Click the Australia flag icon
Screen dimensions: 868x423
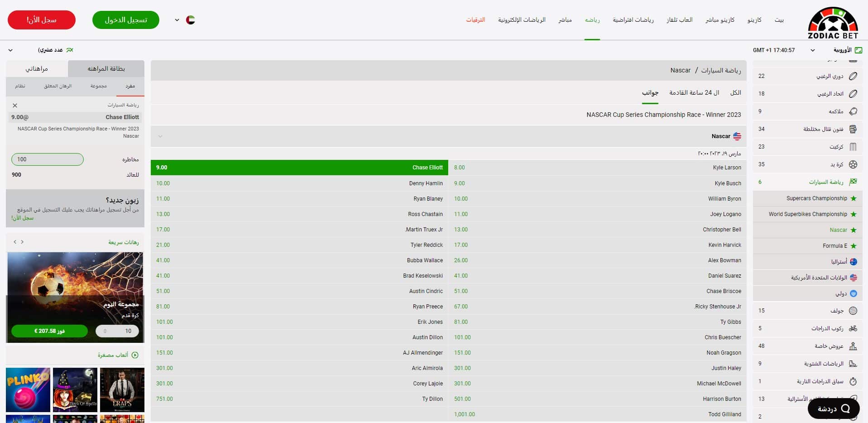click(854, 262)
